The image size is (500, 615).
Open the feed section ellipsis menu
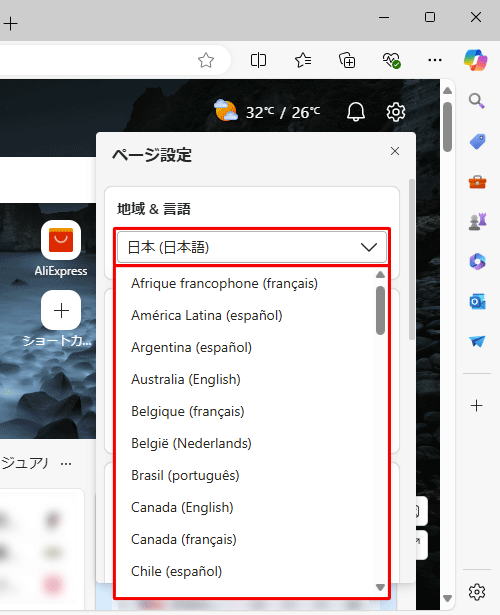pos(66,464)
